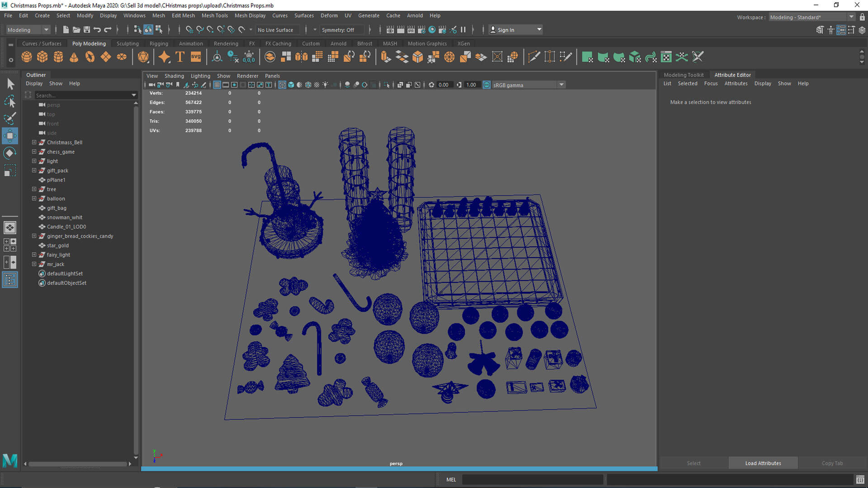Image resolution: width=868 pixels, height=488 pixels.
Task: Toggle color management view transform
Action: click(x=487, y=85)
